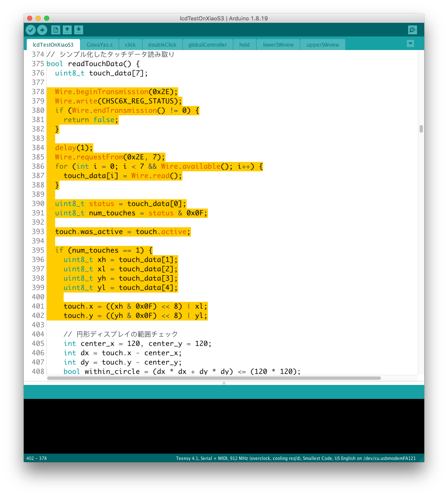The width and height of the screenshot is (448, 496).
Task: Open the lowerSWview tab
Action: [x=278, y=45]
